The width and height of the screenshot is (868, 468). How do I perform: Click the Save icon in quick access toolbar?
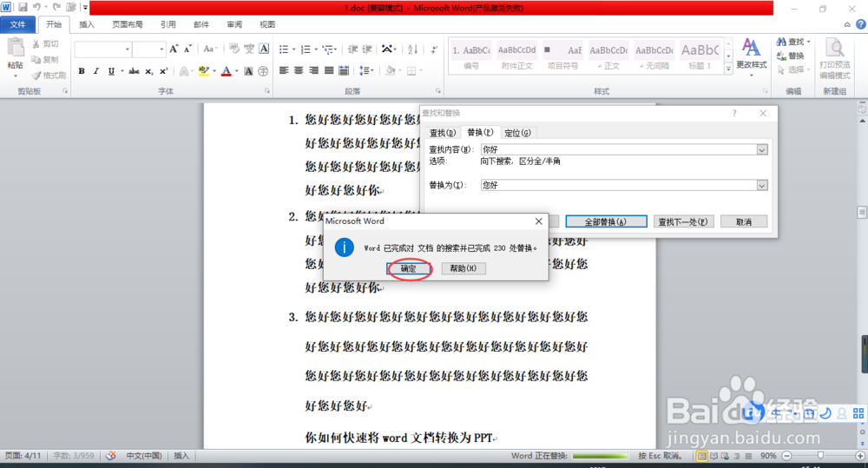point(23,7)
